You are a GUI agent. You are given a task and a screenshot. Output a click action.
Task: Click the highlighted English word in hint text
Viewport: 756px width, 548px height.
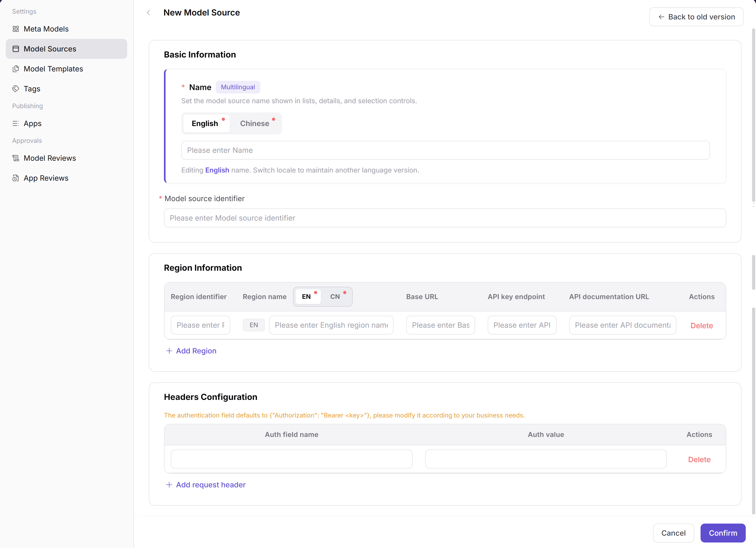[217, 170]
